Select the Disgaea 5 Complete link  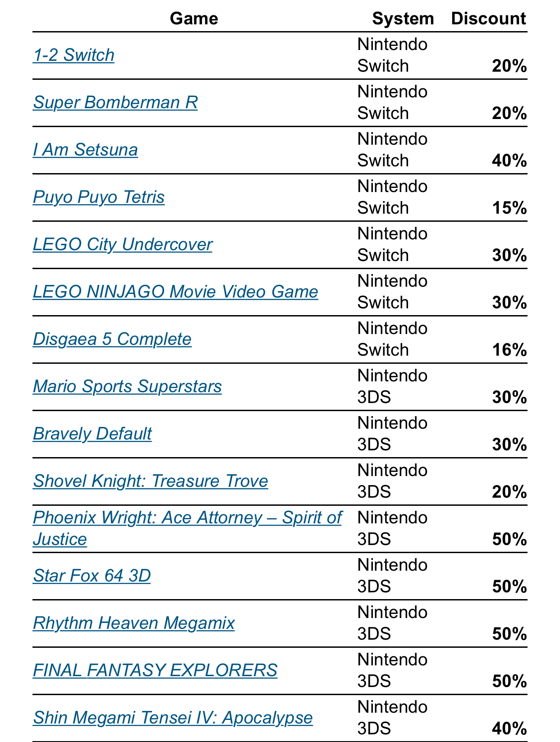coord(112,339)
